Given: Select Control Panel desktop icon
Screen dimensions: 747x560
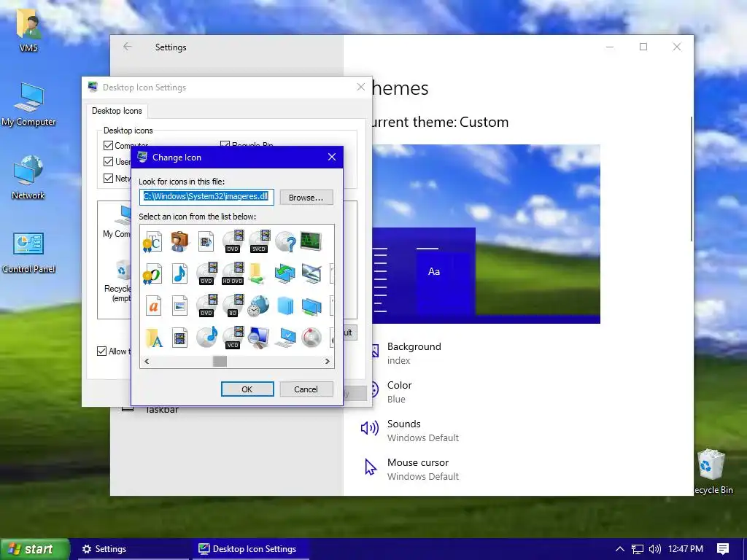Looking at the screenshot, I should pyautogui.click(x=28, y=252).
